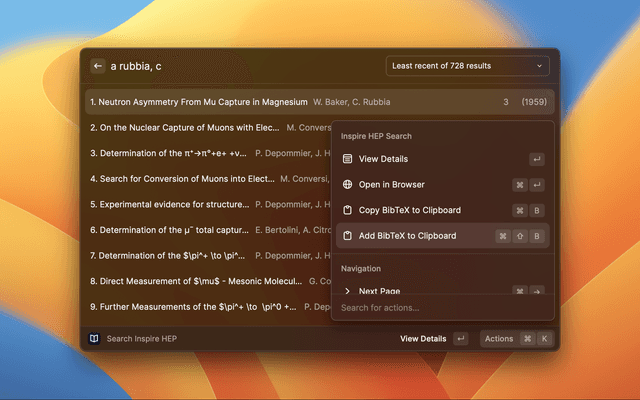This screenshot has width=640, height=400.
Task: Click the Inspire HEP book icon in footer
Action: 95,339
